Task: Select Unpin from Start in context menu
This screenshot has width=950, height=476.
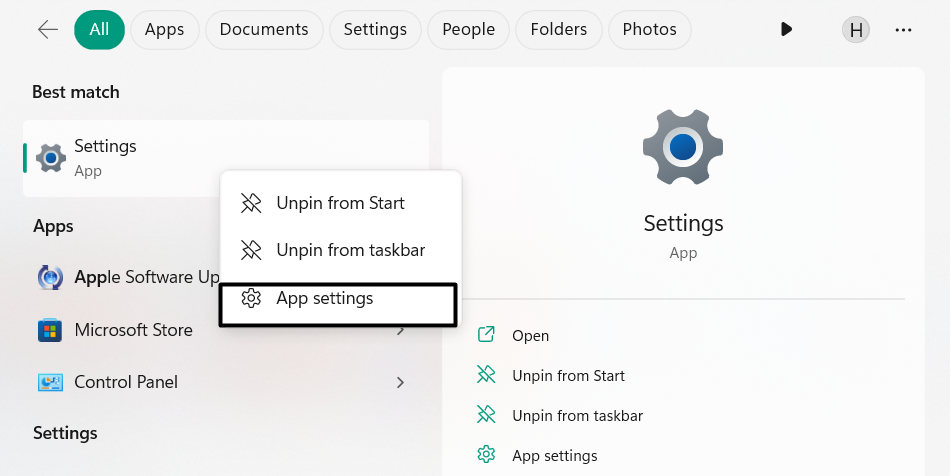Action: (x=340, y=203)
